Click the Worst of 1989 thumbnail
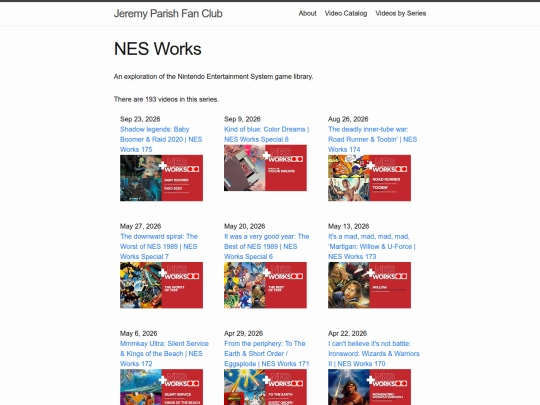Viewport: 540px width, 405px height. pyautogui.click(x=162, y=285)
